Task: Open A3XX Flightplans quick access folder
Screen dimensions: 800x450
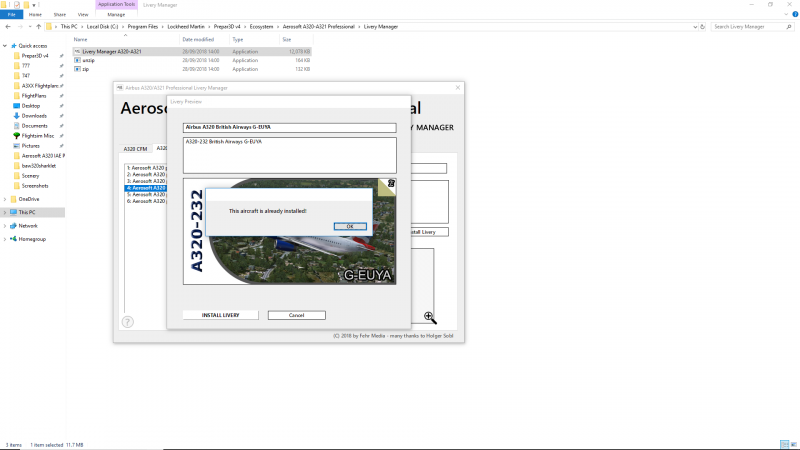Action: 40,86
